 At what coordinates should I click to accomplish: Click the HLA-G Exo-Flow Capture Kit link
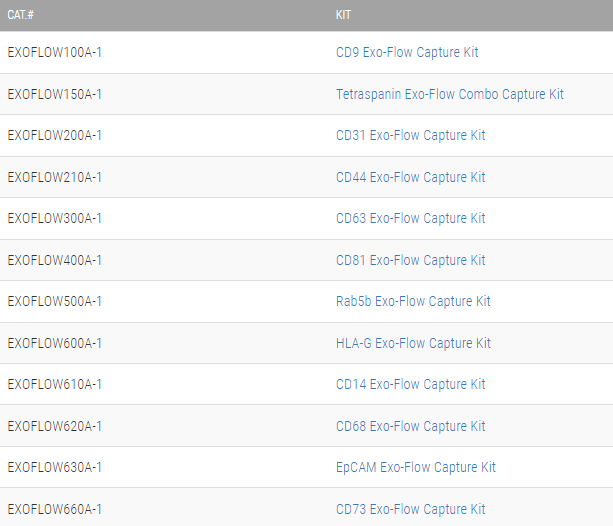[x=413, y=343]
